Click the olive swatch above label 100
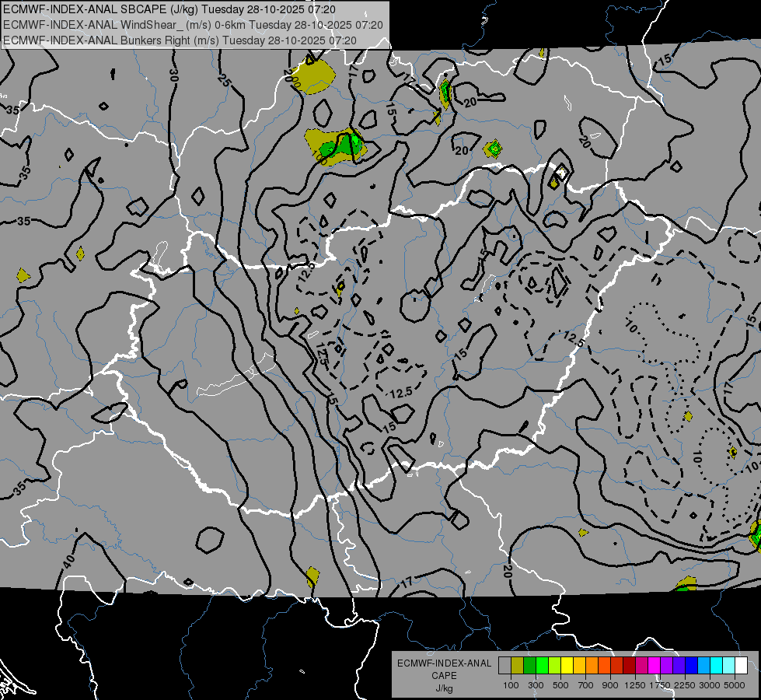Image resolution: width=761 pixels, height=700 pixels. tap(517, 666)
